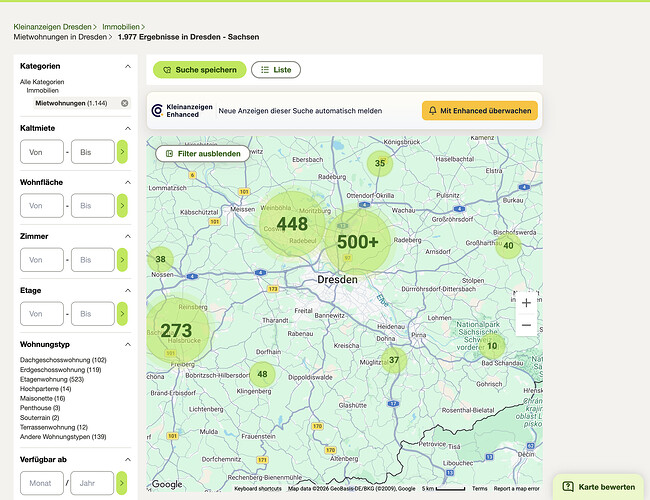650x500 pixels.
Task: Filter by Dachgeschosswohnung (102)
Action: coord(63,360)
